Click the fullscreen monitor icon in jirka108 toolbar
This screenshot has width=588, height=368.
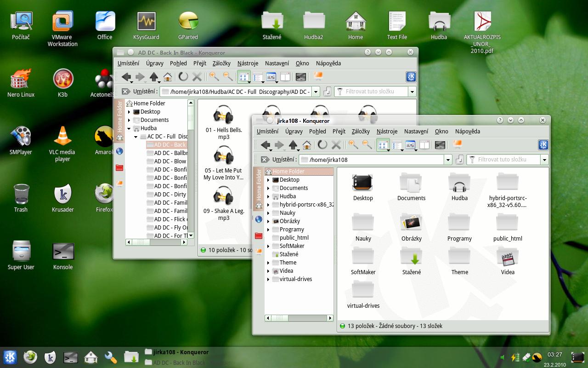(x=457, y=144)
